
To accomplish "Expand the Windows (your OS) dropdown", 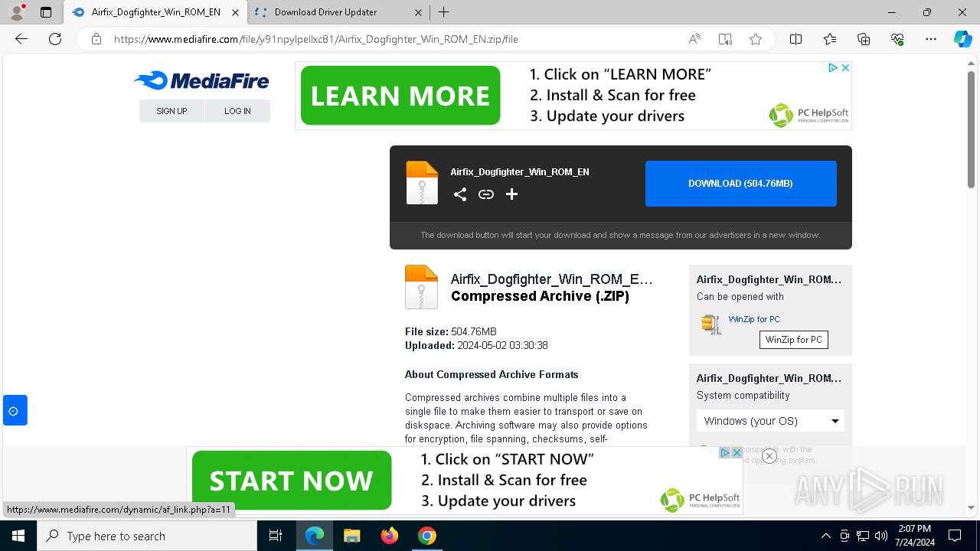I will (770, 421).
